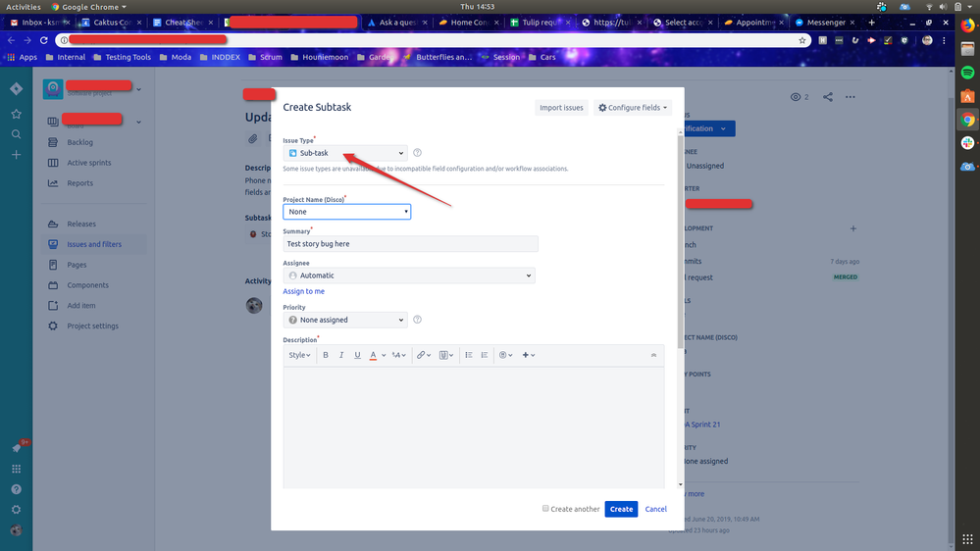Open Active sprints in project sidebar
The width and height of the screenshot is (980, 551).
pos(88,163)
